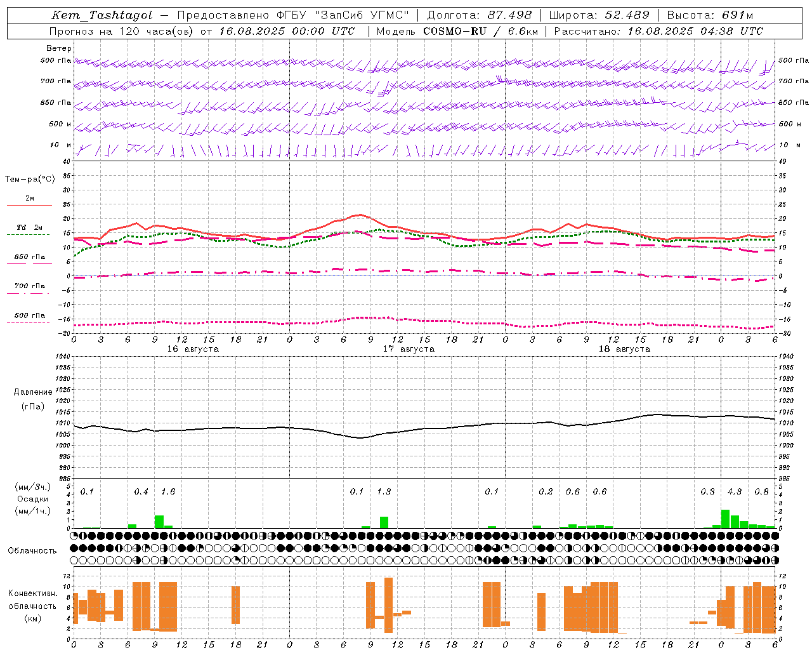Click the 850 гПа temperature legend line

coord(29,263)
